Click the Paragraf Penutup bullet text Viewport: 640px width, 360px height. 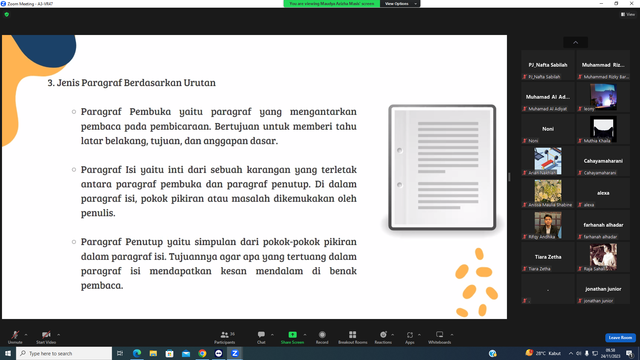pos(218,263)
